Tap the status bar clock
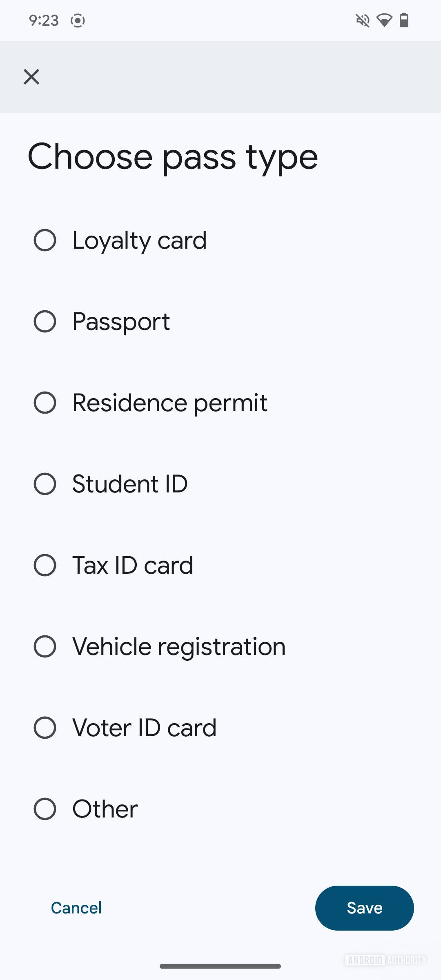This screenshot has height=980, width=441. [x=44, y=20]
